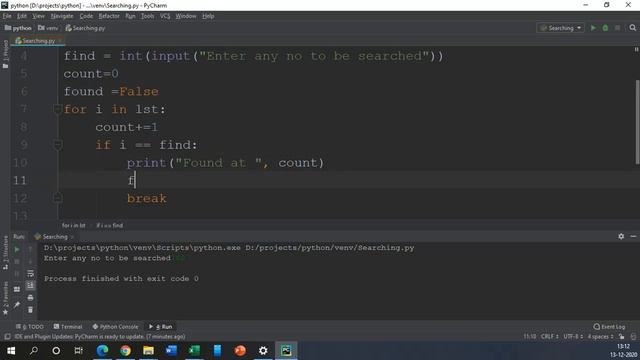Open the Terminal tool window tab
The height and width of the screenshot is (360, 640).
68,327
